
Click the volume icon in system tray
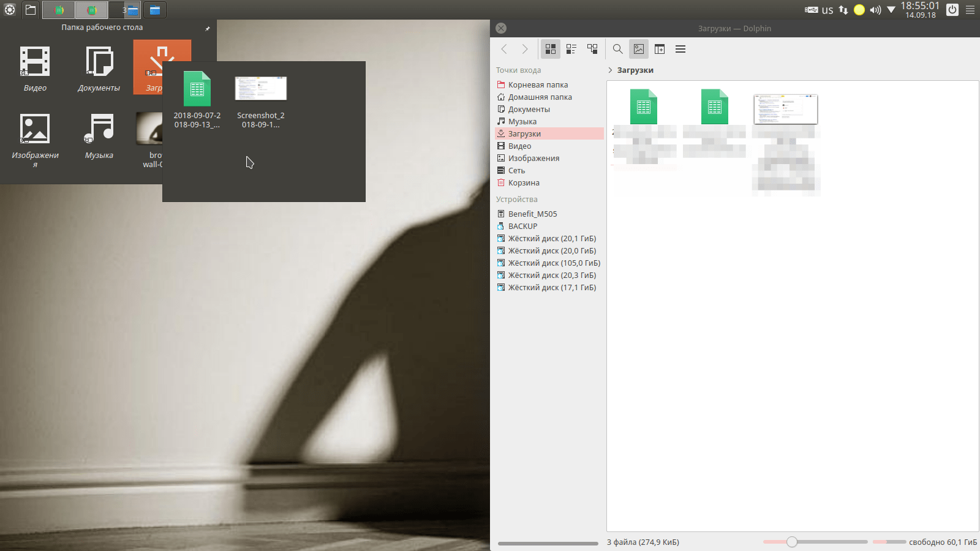[x=875, y=10]
